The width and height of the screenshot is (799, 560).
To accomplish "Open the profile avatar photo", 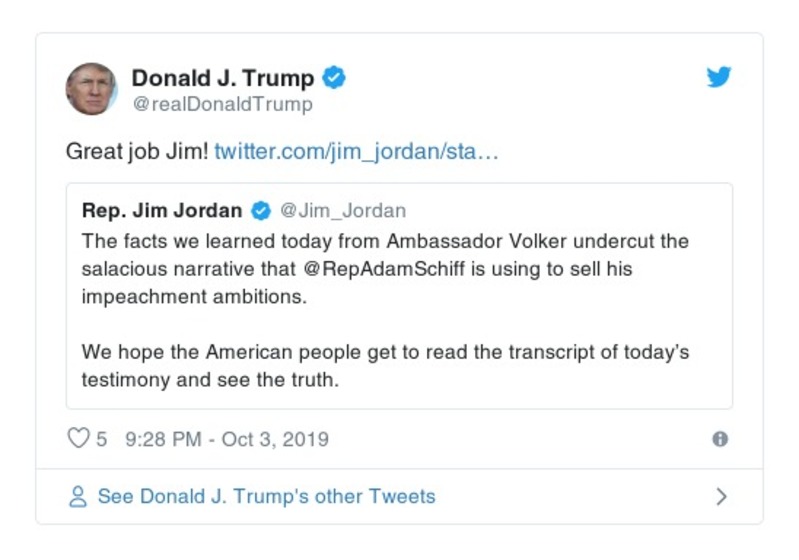I will (x=91, y=89).
